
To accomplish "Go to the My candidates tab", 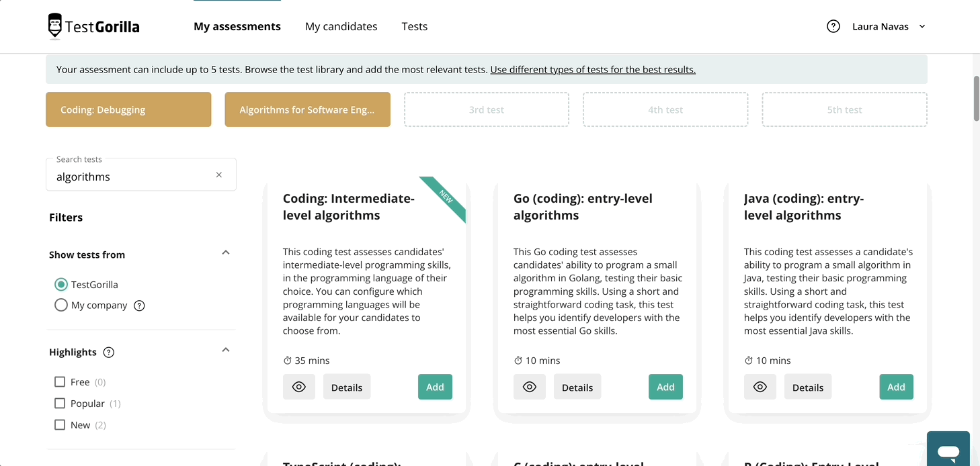I will (x=341, y=26).
